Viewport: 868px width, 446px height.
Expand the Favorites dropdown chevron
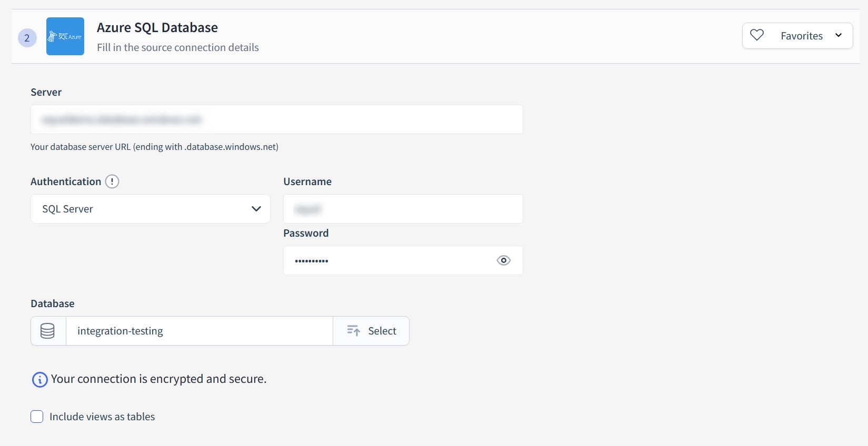(x=839, y=35)
